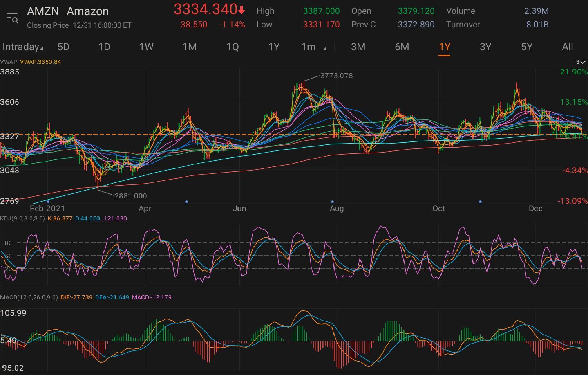
Task: Open the 1m minute interval selector
Action: 309,47
